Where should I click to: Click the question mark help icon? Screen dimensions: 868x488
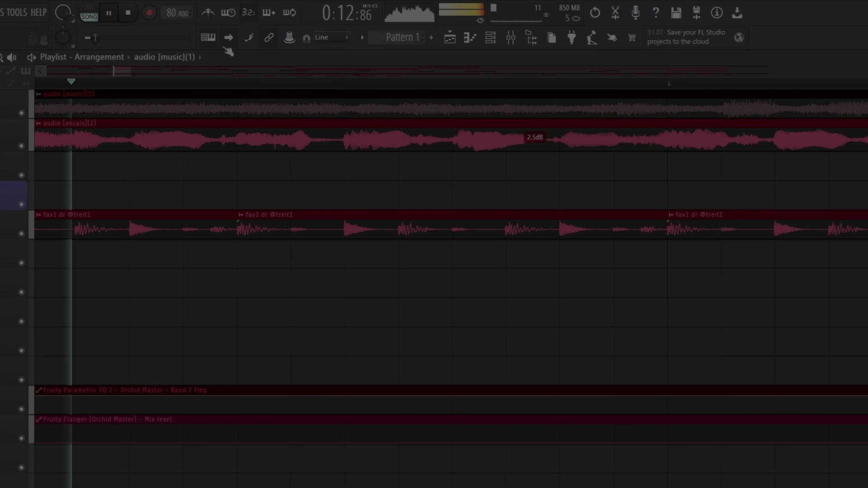coord(656,13)
